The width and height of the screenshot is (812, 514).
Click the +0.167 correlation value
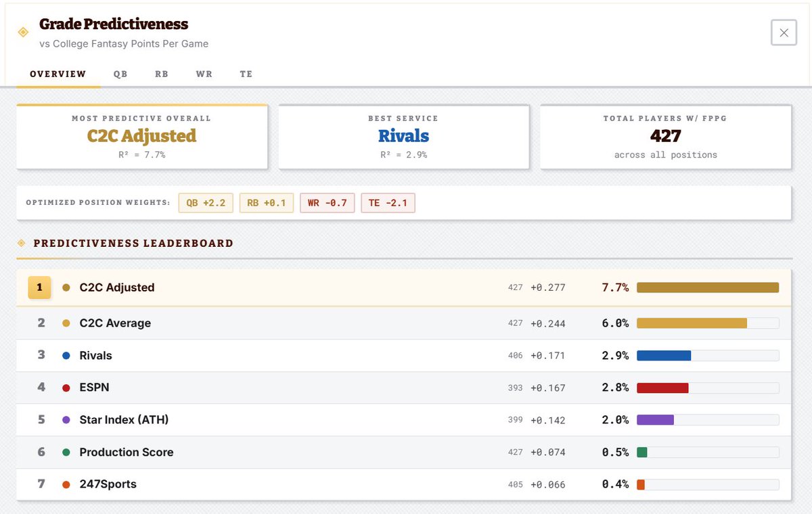pos(547,388)
